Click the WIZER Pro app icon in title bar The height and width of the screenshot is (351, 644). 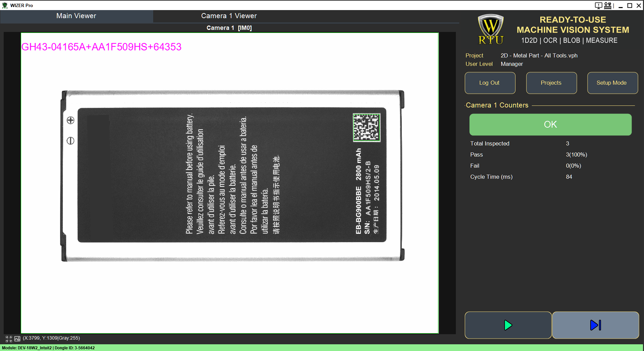coord(5,5)
